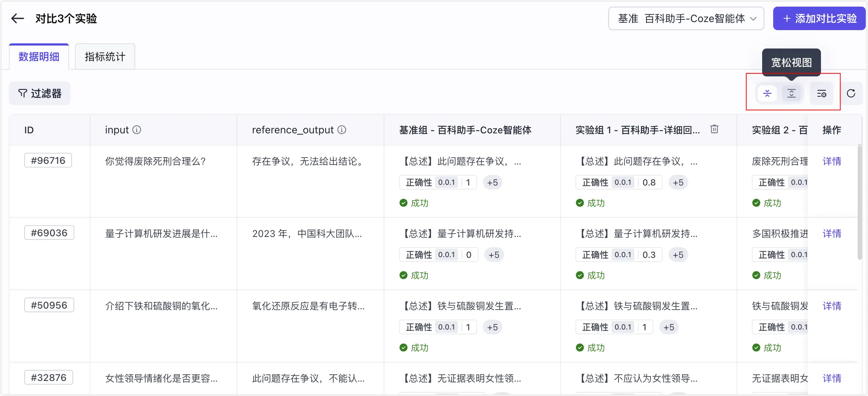Click 正确性 tag in 实验组 1 row #50956

coord(614,327)
